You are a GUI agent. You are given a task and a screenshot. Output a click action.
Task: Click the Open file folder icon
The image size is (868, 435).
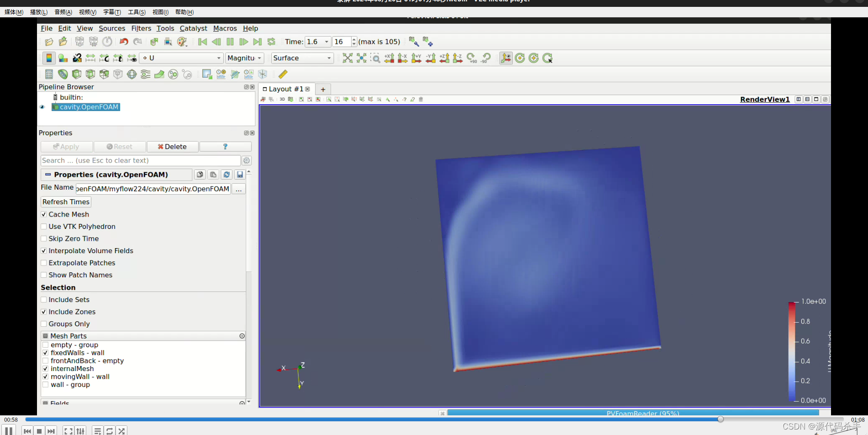tap(49, 42)
